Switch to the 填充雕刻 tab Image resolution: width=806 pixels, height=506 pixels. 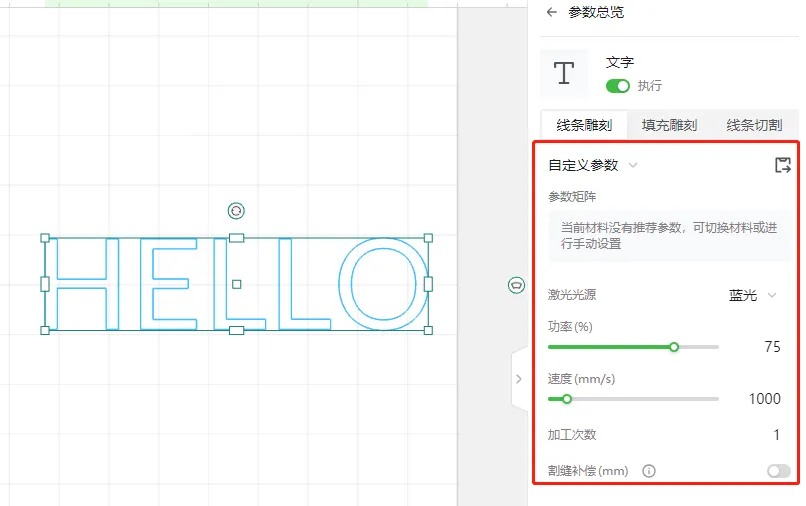coord(669,125)
